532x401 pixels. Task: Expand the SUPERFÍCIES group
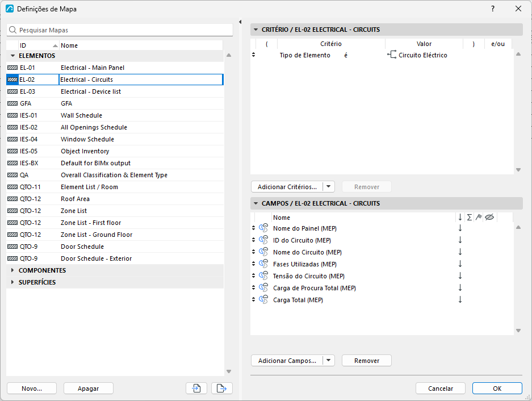12,282
